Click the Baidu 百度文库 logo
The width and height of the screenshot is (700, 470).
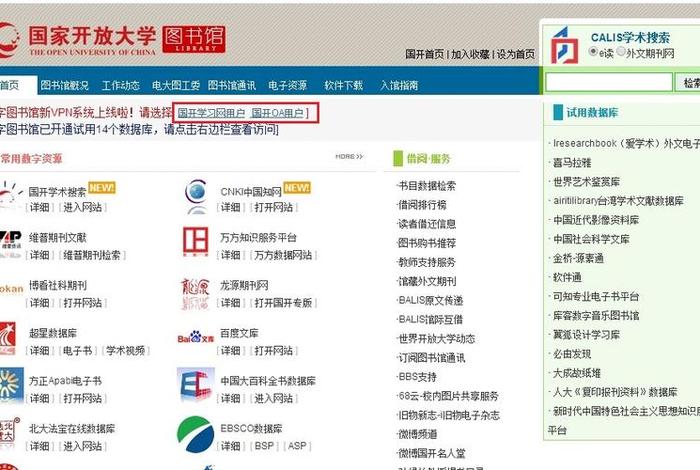point(195,337)
